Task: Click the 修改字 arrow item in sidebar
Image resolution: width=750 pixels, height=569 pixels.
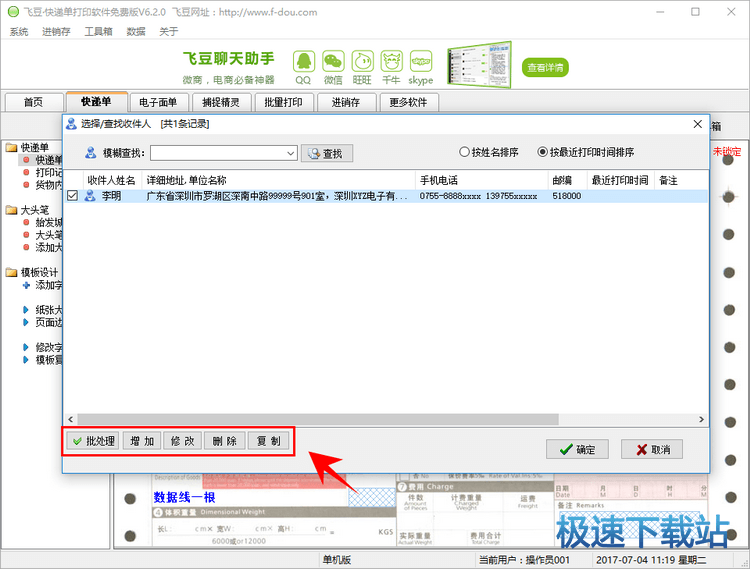Action: pyautogui.click(x=43, y=347)
